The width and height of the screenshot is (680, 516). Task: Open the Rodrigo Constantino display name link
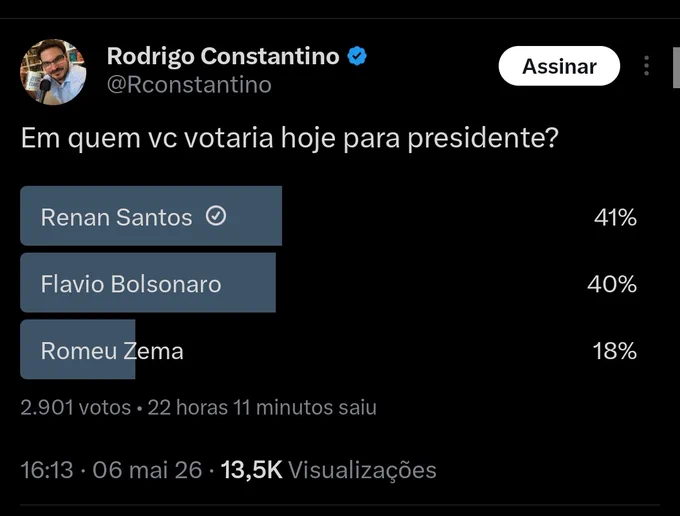(x=223, y=56)
